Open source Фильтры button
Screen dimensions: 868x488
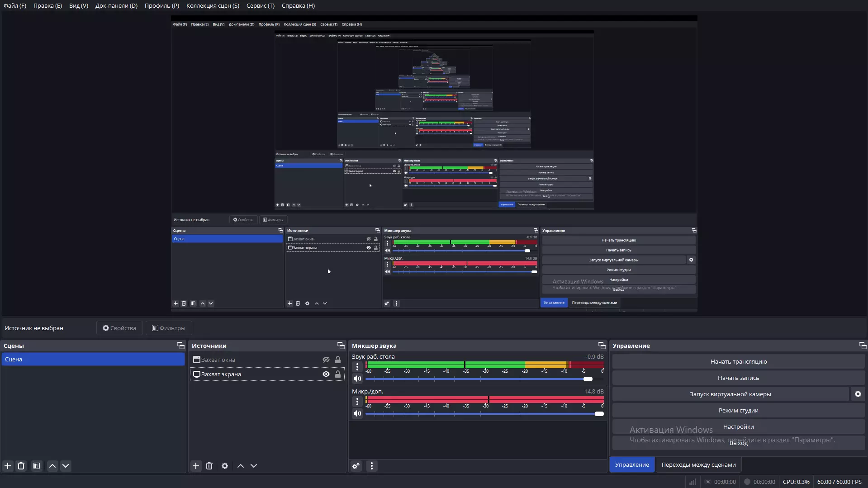click(x=169, y=328)
